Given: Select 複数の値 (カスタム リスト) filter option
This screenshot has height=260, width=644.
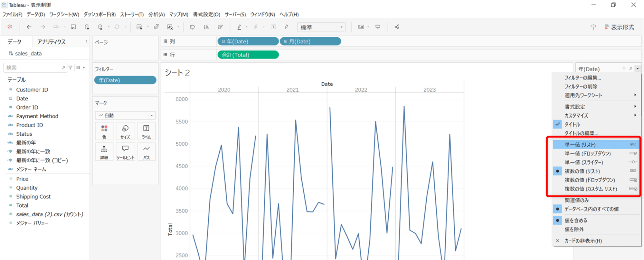Looking at the screenshot, I should point(596,189).
